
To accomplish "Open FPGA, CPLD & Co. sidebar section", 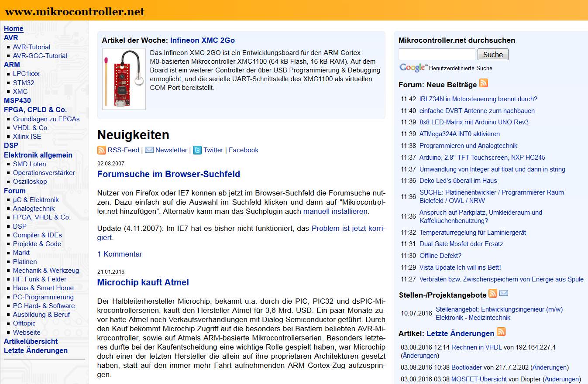I will (35, 110).
